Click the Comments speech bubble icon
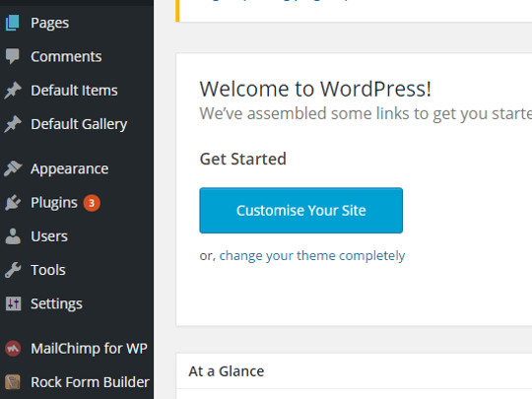Viewport: 532px width, 399px height. point(13,56)
